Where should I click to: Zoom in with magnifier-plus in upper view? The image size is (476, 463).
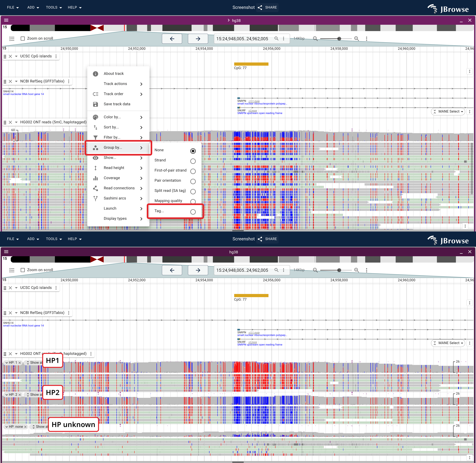(x=357, y=38)
